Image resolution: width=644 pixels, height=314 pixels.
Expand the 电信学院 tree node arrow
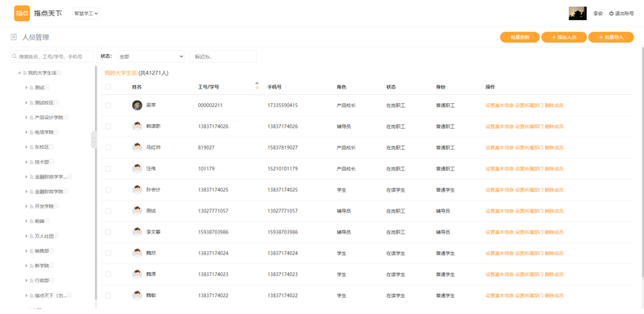(x=27, y=132)
